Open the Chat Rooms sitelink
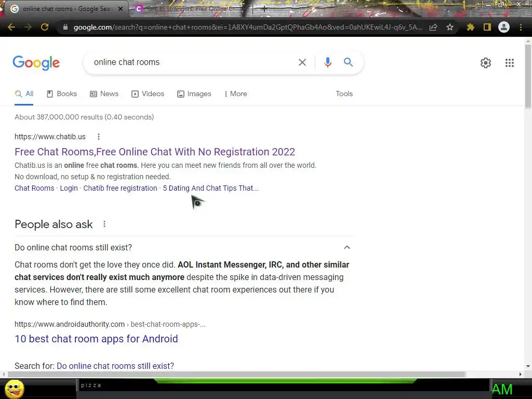Screen dimensions: 532x399 click(34, 188)
